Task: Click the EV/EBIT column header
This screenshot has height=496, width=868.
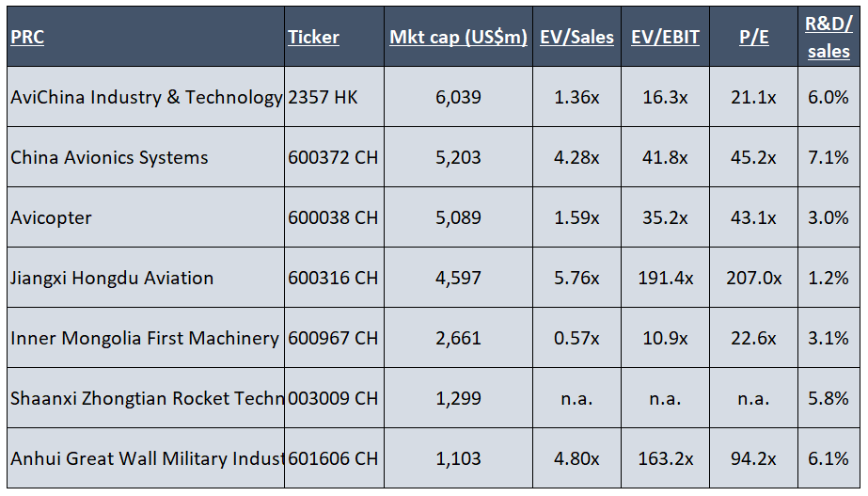Action: point(666,37)
